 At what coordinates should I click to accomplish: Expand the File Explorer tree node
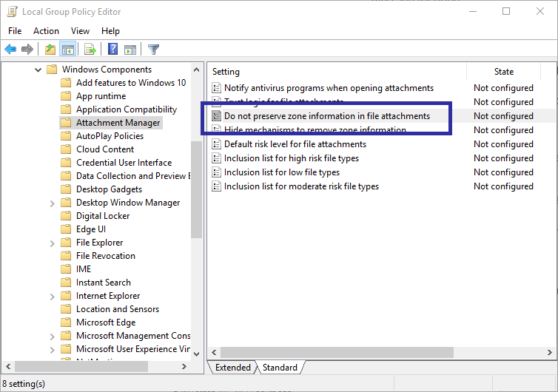tap(51, 243)
